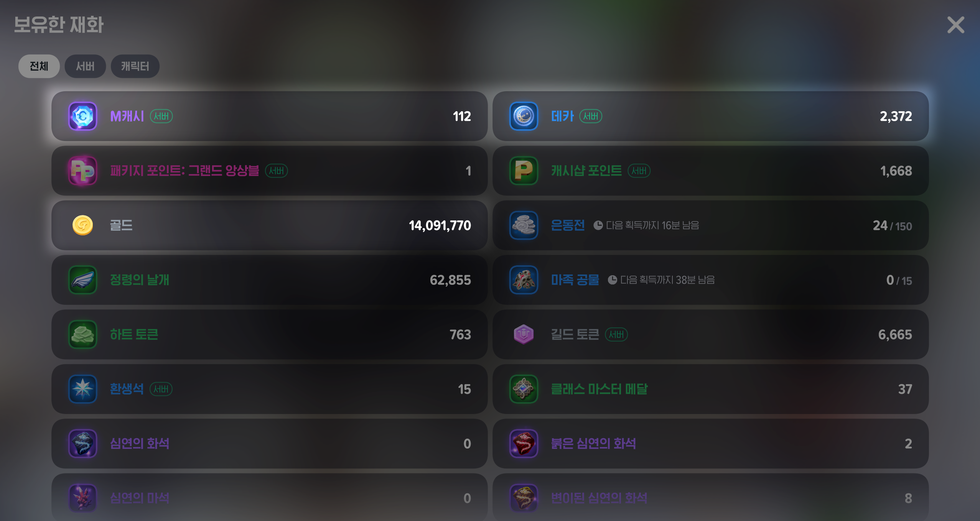Click the M캐시 crystal icon
This screenshot has height=521, width=980.
(83, 116)
